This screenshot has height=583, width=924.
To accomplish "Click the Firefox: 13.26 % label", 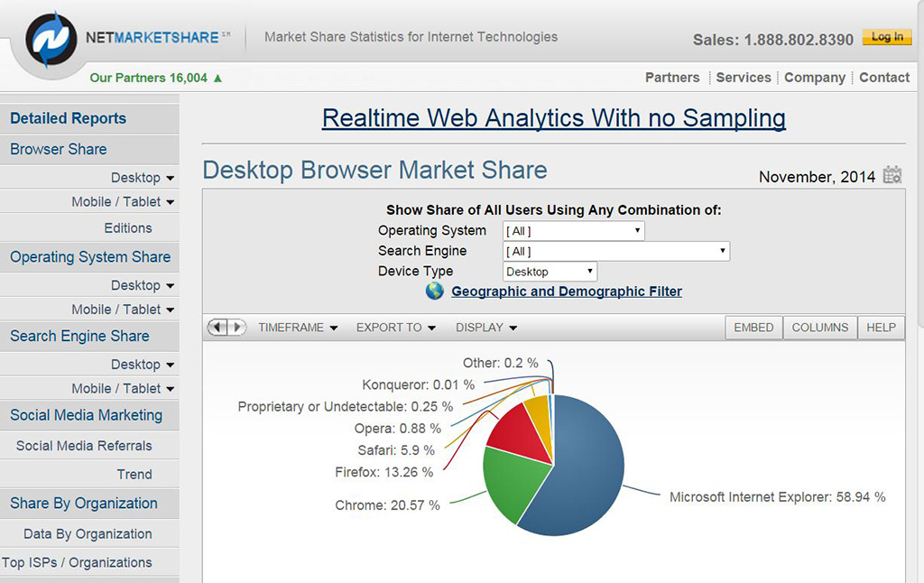I will tap(383, 472).
